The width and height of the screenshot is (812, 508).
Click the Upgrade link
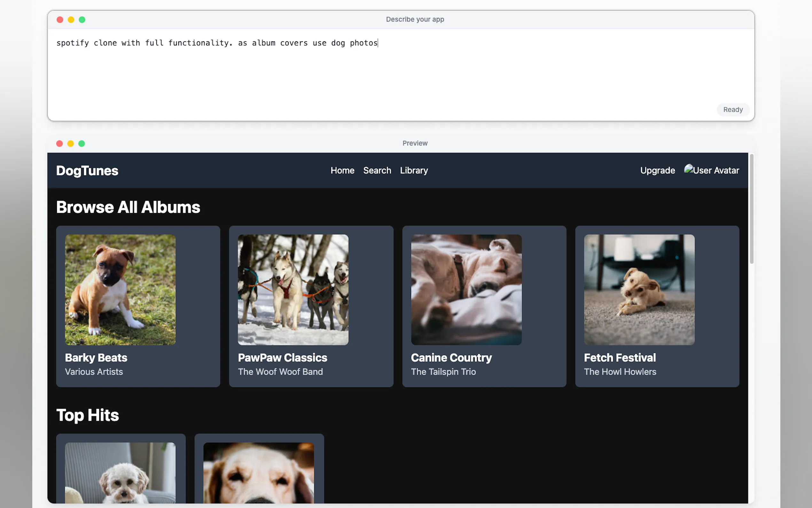pyautogui.click(x=657, y=170)
